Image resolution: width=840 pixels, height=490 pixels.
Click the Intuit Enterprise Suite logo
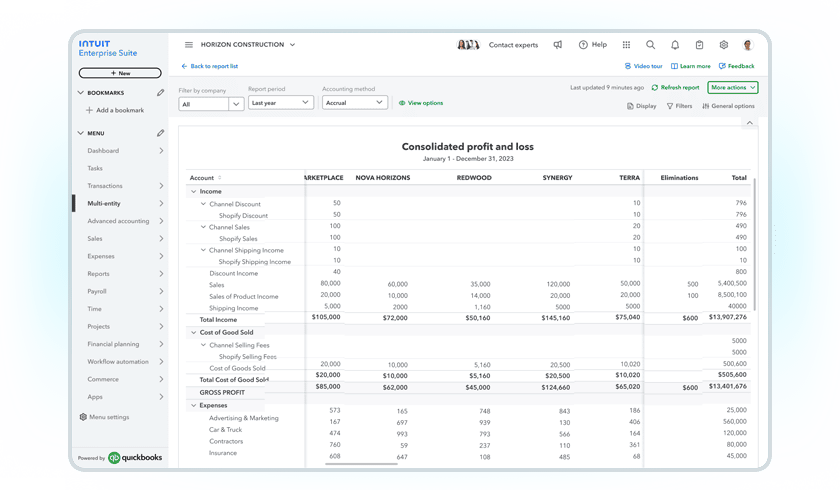pos(108,48)
